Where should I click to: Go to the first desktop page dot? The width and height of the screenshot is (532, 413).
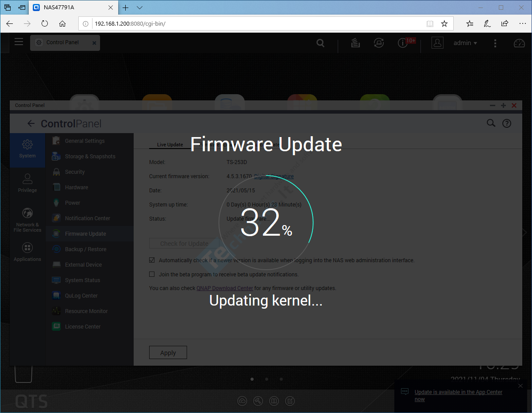[x=252, y=379]
